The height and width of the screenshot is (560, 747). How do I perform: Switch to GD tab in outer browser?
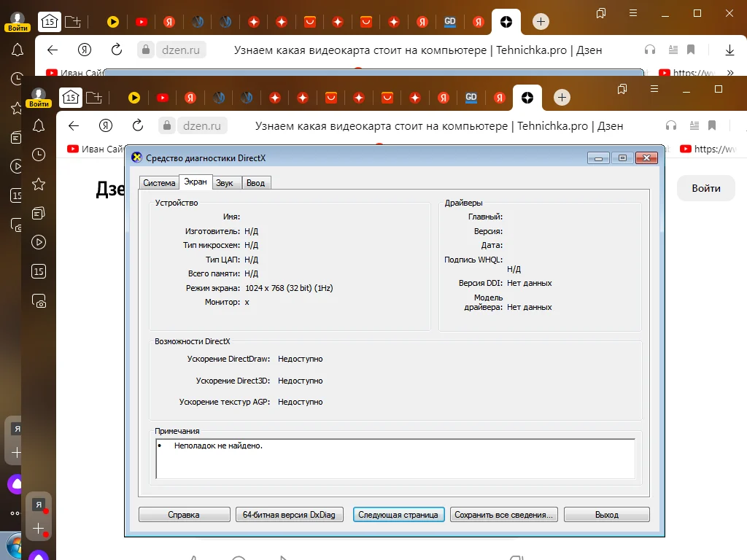[449, 21]
